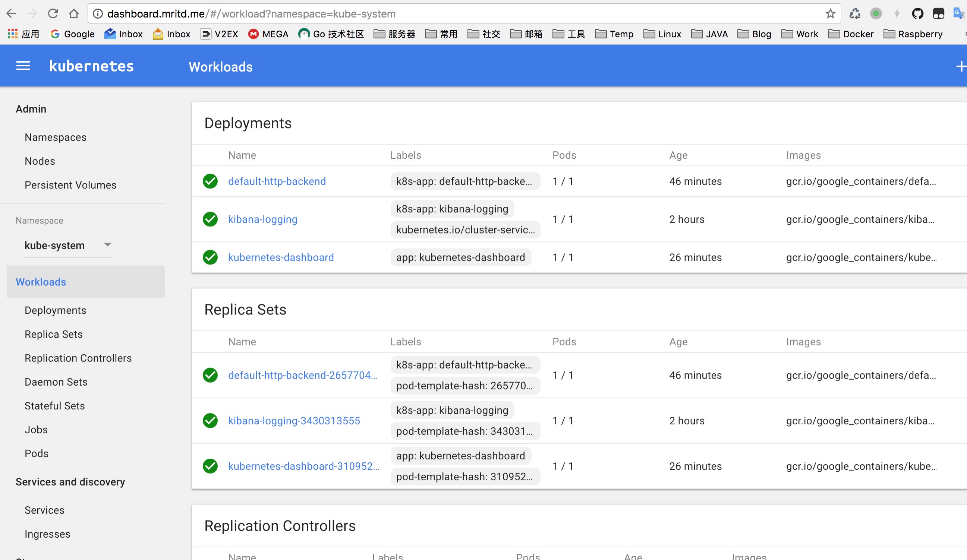
Task: Click the green checkmark next to default-http-backend-2657704
Action: 210,375
